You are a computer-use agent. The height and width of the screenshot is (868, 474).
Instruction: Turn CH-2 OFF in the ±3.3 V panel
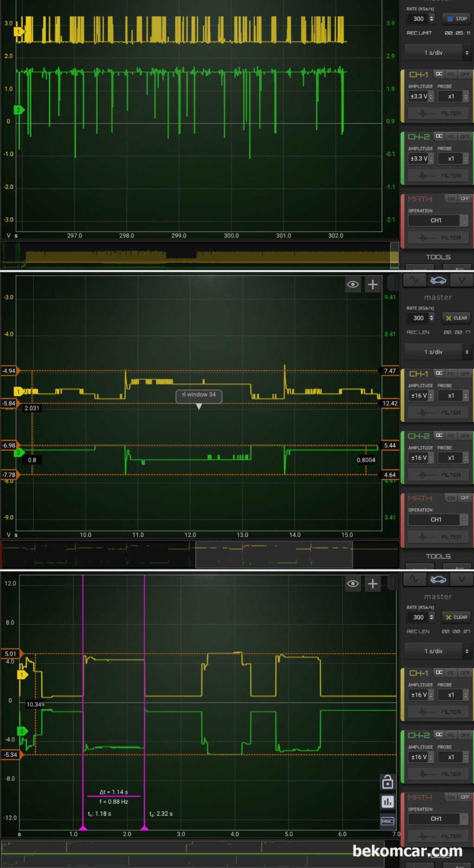(465, 136)
